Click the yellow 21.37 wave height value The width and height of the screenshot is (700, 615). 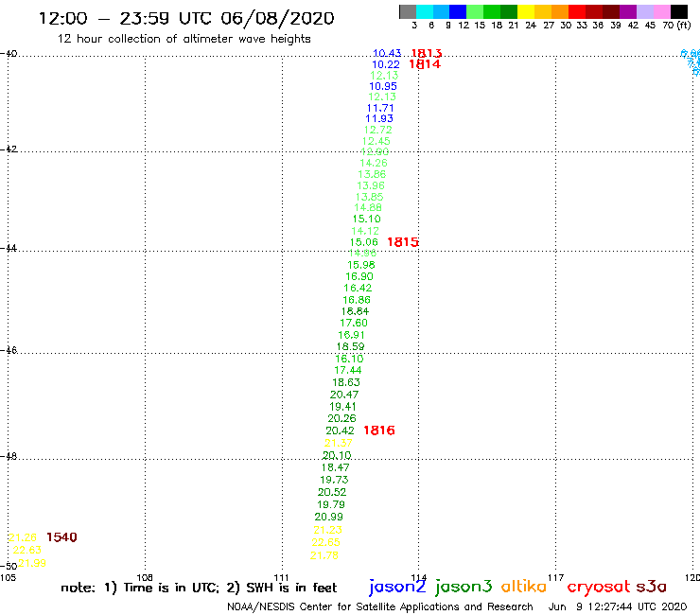[339, 443]
